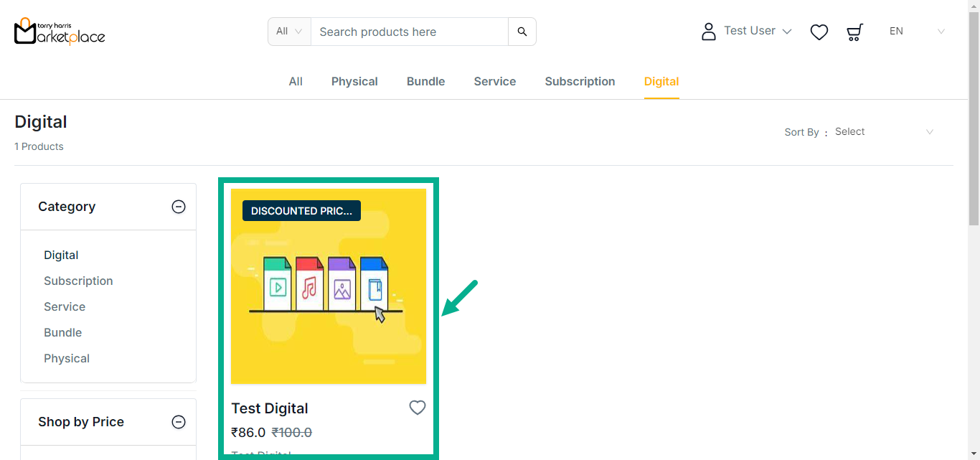Select Service in Category filter list
The height and width of the screenshot is (460, 980).
click(65, 306)
